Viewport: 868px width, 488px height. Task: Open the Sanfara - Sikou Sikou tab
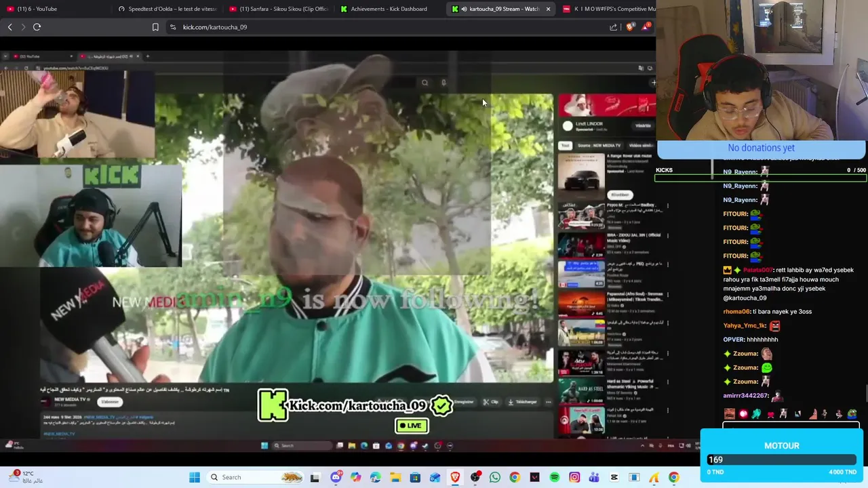(278, 9)
